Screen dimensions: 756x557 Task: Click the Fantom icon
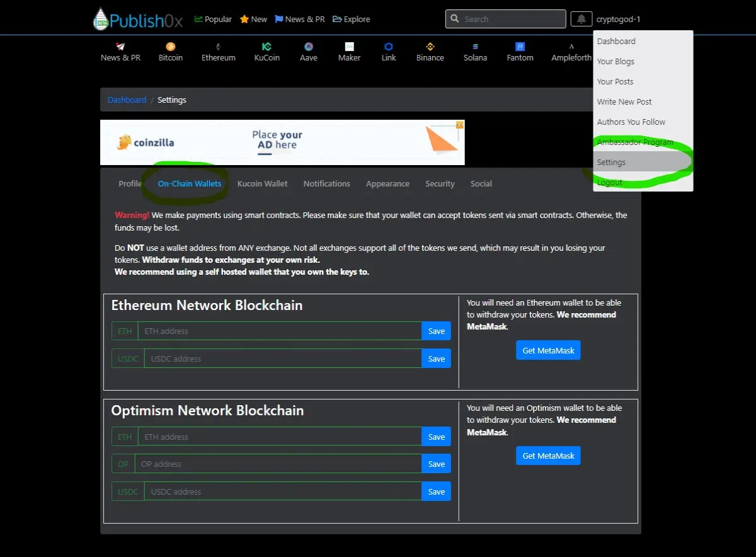point(520,47)
